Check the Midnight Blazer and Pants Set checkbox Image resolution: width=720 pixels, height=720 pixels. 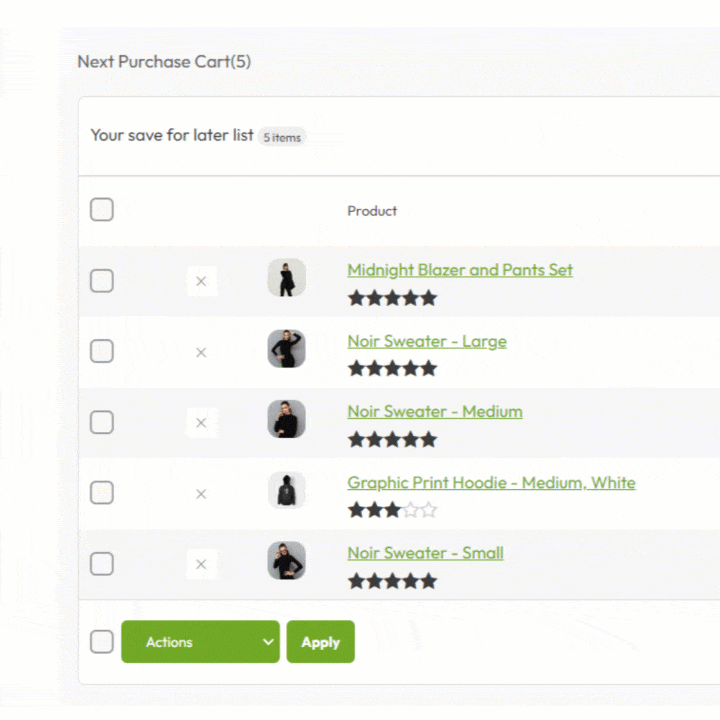tap(102, 281)
